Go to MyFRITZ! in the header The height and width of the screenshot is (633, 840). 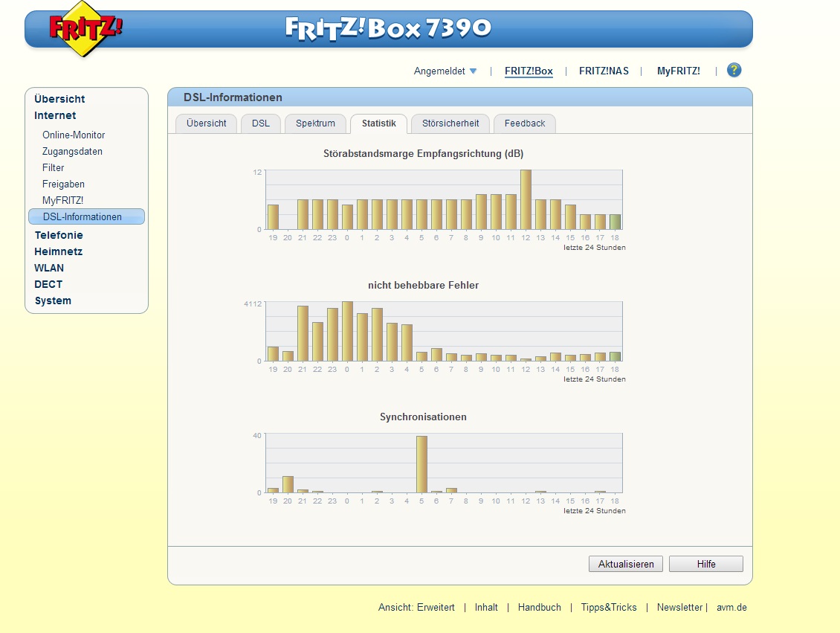pos(678,71)
